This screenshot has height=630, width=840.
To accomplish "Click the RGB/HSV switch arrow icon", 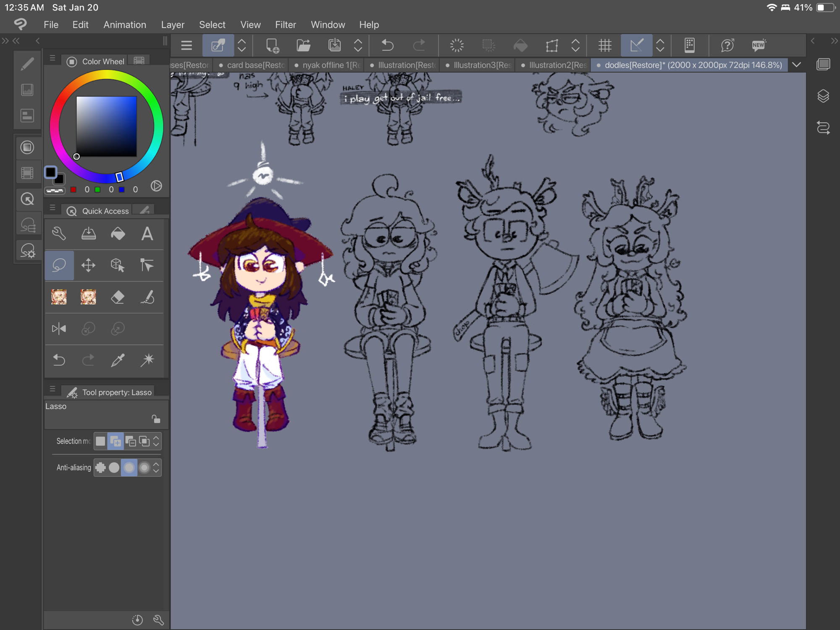I will 156,186.
